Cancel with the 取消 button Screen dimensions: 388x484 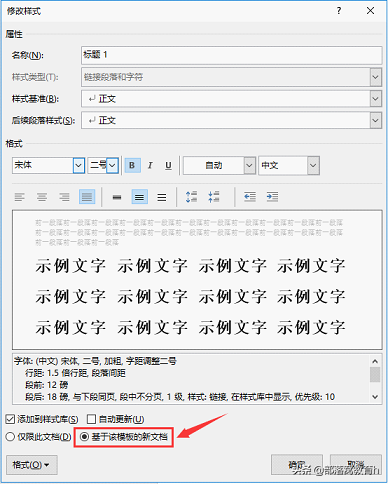tap(356, 464)
